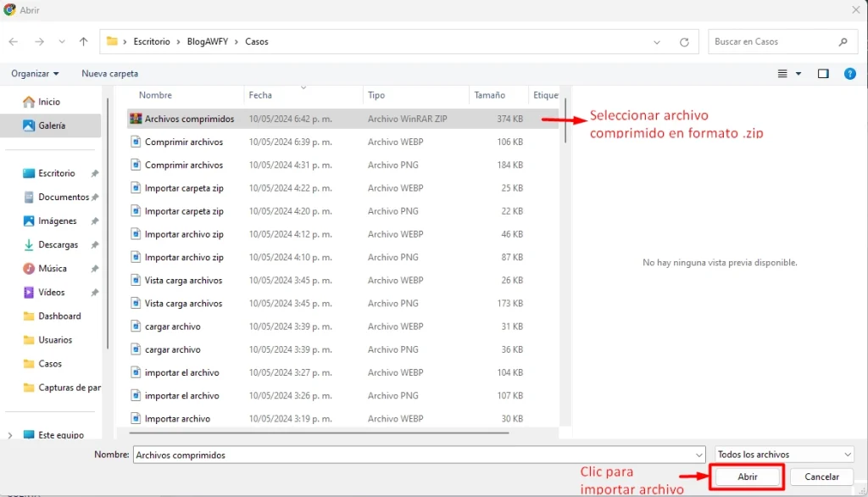Screen dimensions: 868x497
Task: Select Importar carpeta zip WEBP file name
Action: pos(184,187)
